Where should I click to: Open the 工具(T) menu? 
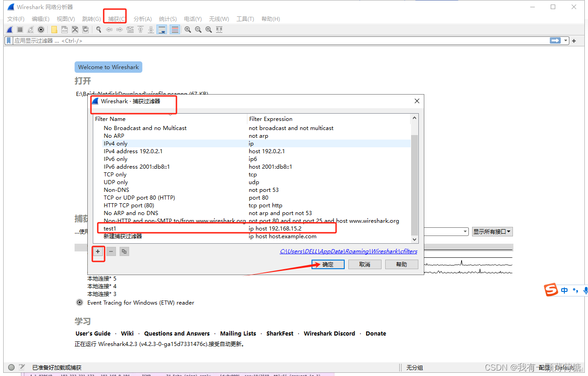coord(245,19)
